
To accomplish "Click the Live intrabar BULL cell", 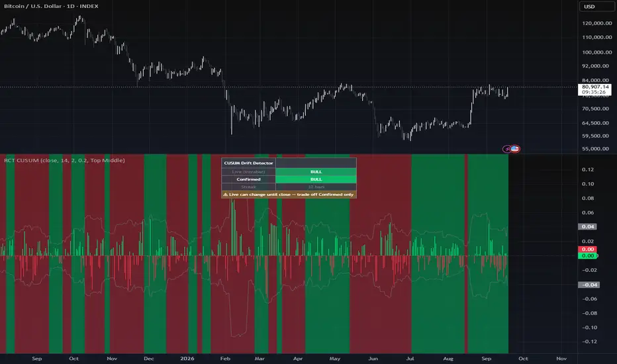I will pyautogui.click(x=316, y=171).
